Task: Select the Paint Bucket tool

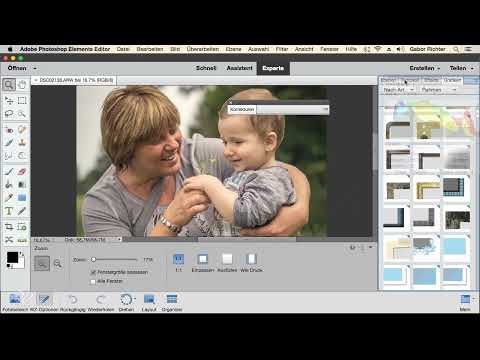Action: (9, 185)
